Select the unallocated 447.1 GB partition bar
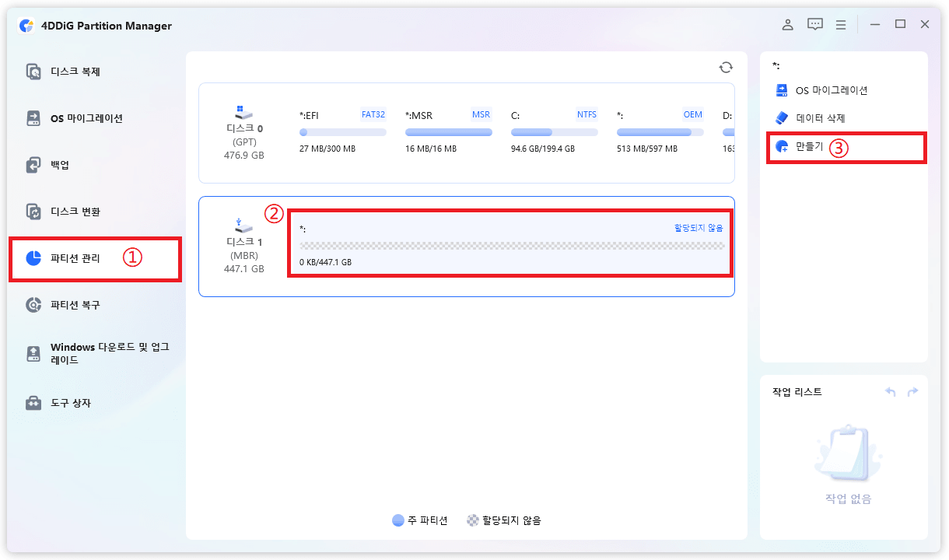The image size is (949, 560). click(511, 246)
